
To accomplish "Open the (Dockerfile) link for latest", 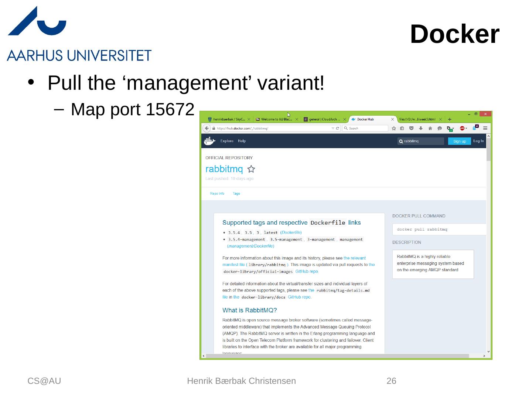I will point(291,232).
